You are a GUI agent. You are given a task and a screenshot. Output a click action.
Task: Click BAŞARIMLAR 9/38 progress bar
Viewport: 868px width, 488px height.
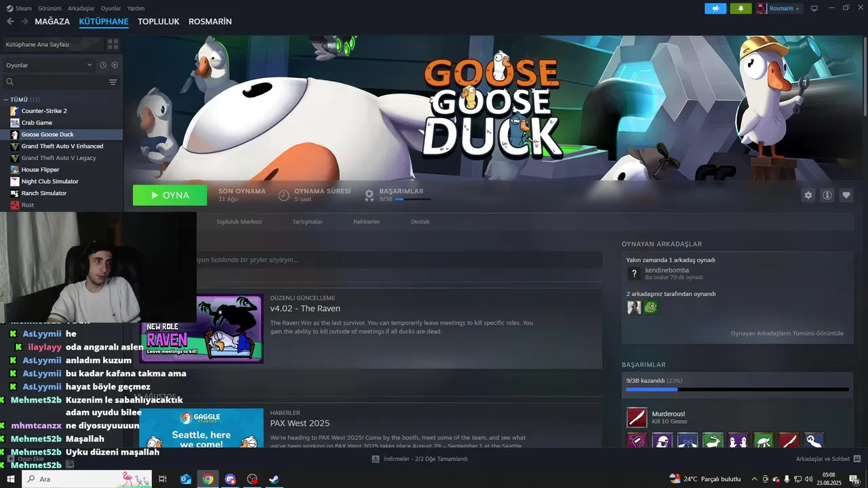(x=412, y=199)
